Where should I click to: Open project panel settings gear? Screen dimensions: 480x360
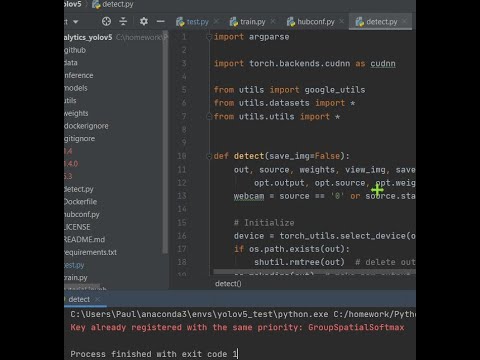(144, 22)
